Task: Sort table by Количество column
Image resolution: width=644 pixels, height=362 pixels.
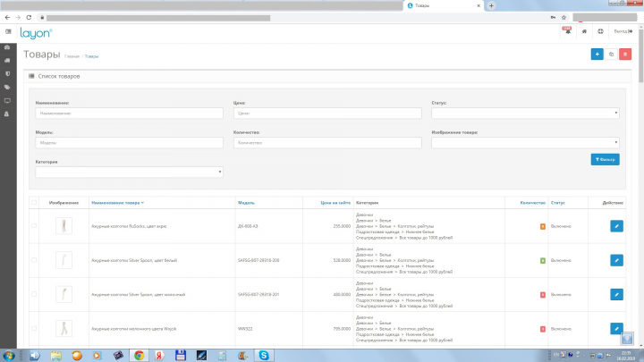Action: click(x=533, y=203)
